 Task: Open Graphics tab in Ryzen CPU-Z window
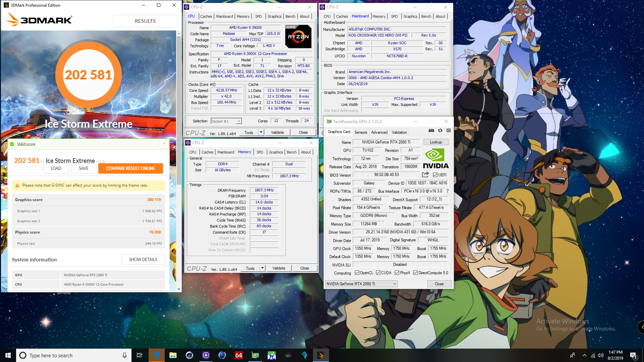tap(274, 16)
